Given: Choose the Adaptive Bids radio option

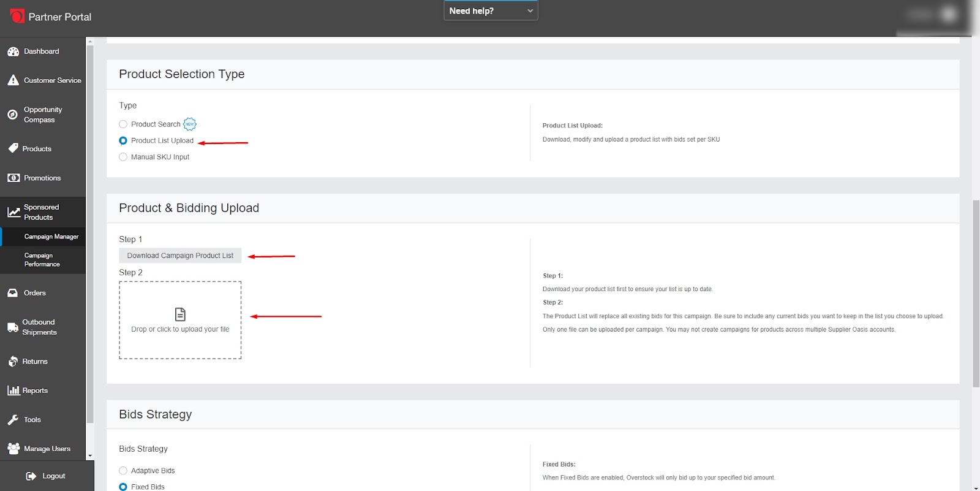Looking at the screenshot, I should pos(123,471).
